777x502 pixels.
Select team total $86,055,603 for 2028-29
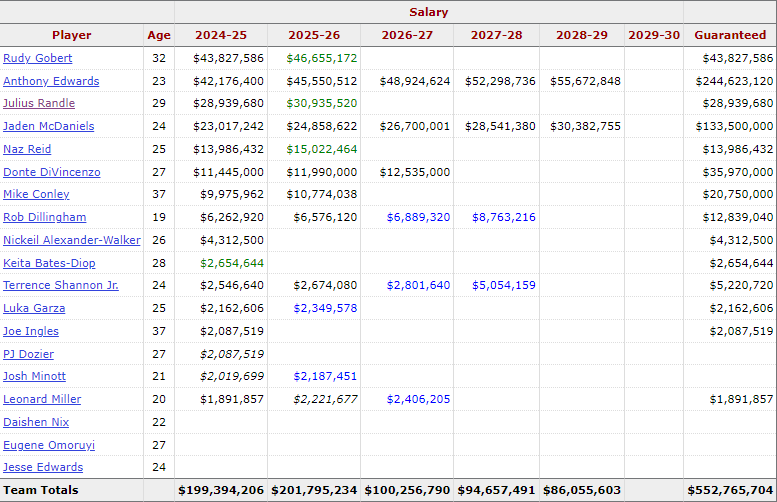click(582, 490)
